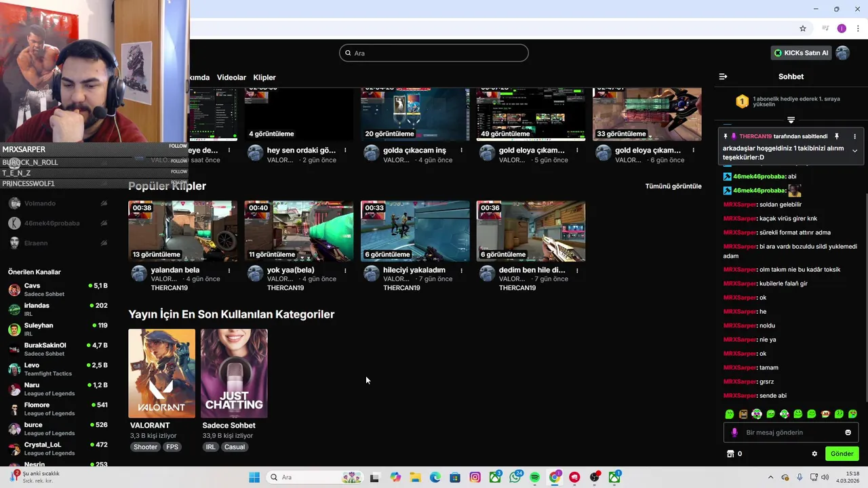Switch to the Videolar tab
This screenshot has height=488, width=868.
pyautogui.click(x=231, y=77)
